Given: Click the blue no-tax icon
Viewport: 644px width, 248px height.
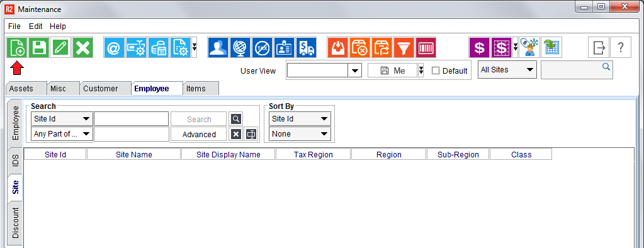Looking at the screenshot, I should click(263, 48).
